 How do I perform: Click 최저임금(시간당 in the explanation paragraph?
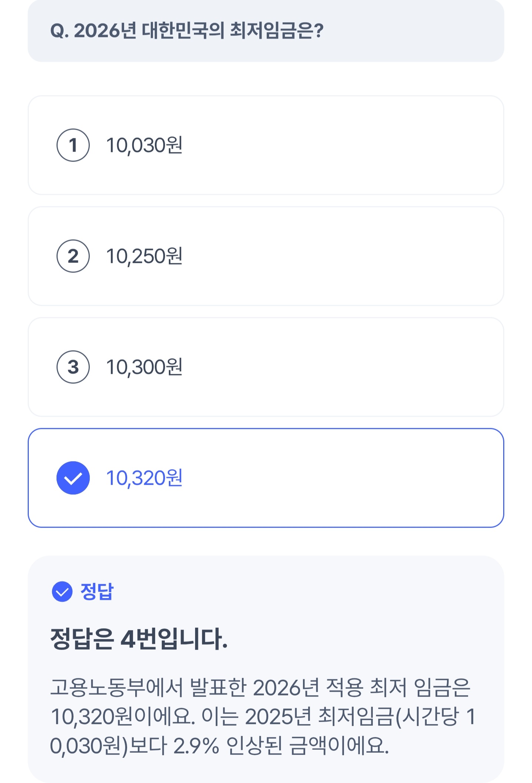pos(388,716)
